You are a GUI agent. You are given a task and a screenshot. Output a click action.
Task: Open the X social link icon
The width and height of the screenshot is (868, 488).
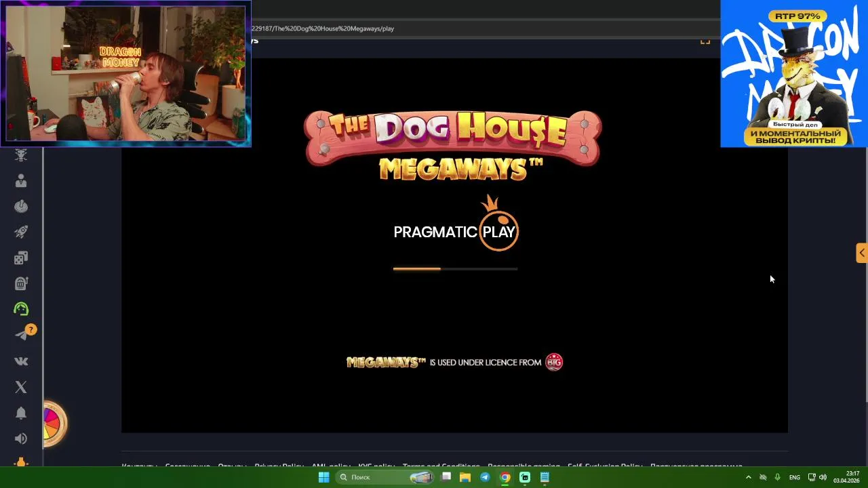pos(21,387)
